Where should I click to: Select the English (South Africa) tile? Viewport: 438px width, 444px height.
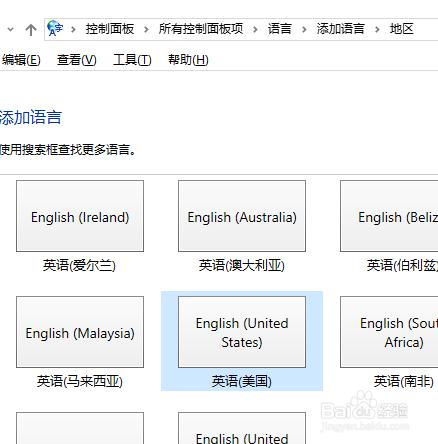(x=389, y=332)
